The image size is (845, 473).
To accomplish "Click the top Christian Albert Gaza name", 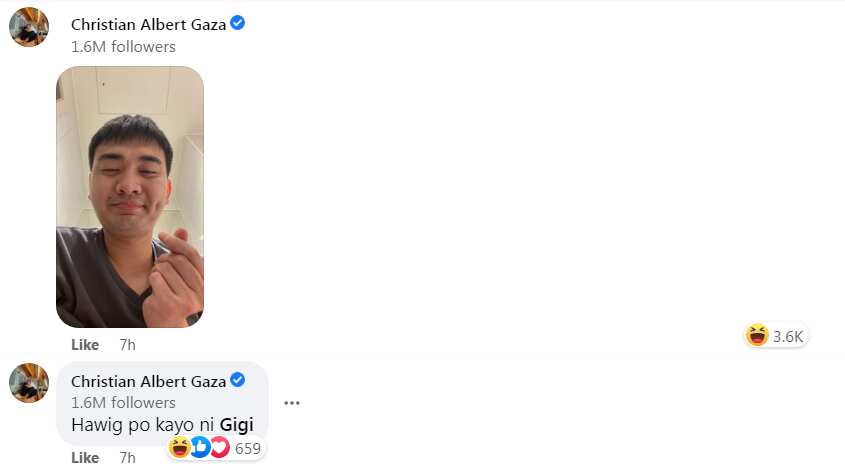I will click(149, 25).
